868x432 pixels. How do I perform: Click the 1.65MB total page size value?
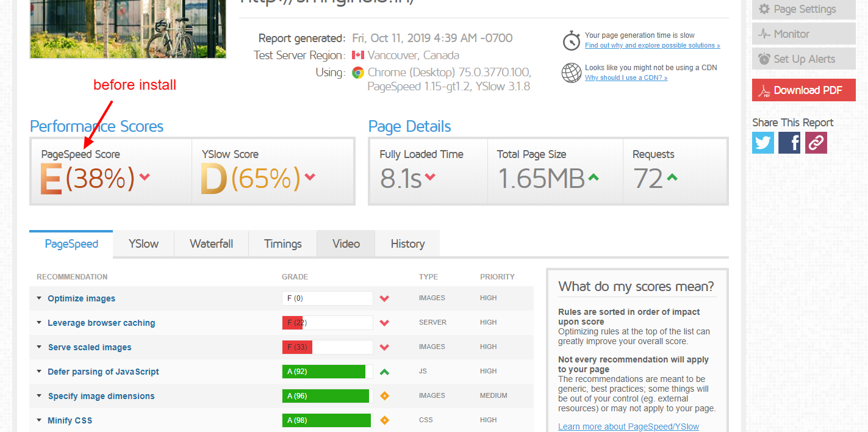[541, 178]
